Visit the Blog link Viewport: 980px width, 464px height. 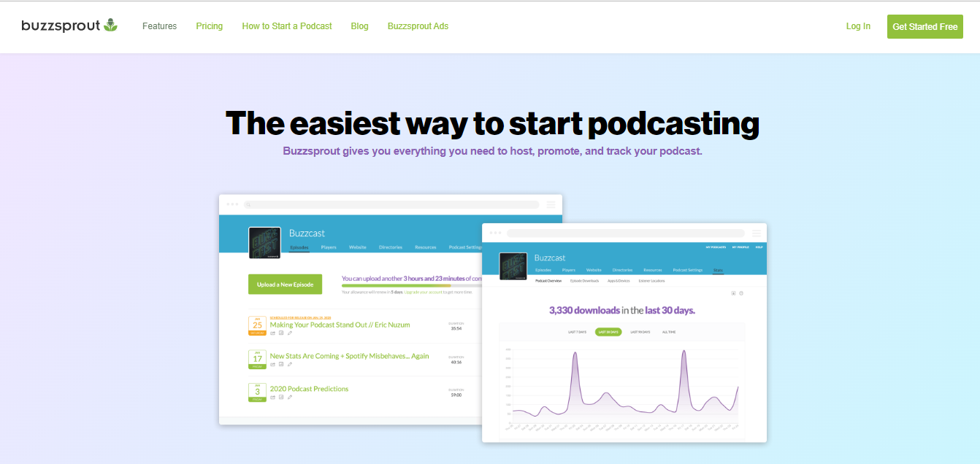[359, 26]
